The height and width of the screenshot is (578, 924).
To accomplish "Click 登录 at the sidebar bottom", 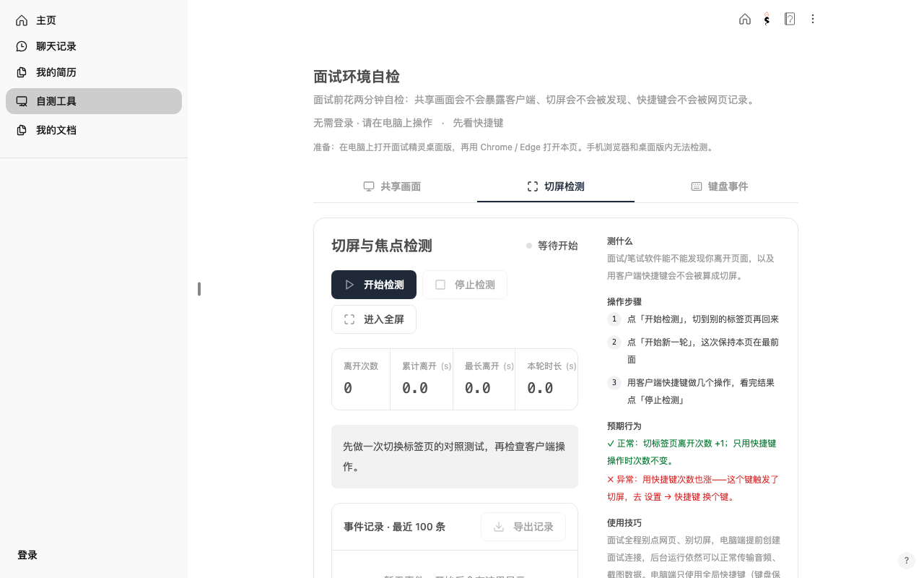I will click(x=27, y=555).
